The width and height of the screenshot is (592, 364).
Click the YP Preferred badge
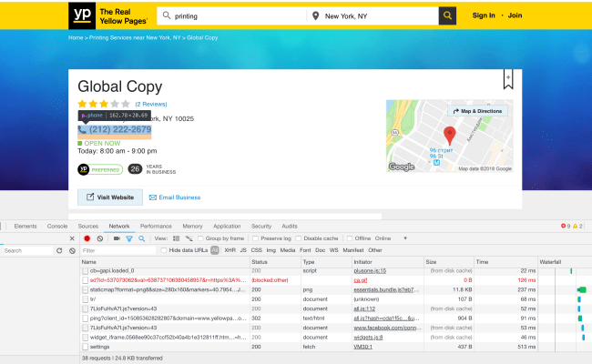coord(100,170)
